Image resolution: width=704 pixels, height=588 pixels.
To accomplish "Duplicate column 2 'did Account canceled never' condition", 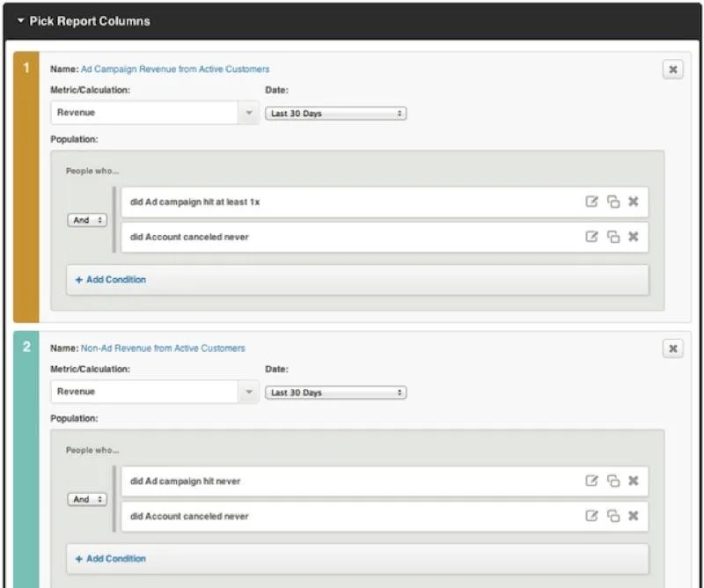I will click(613, 516).
